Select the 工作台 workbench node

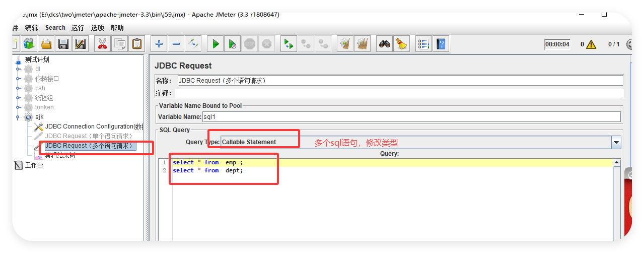(34, 165)
